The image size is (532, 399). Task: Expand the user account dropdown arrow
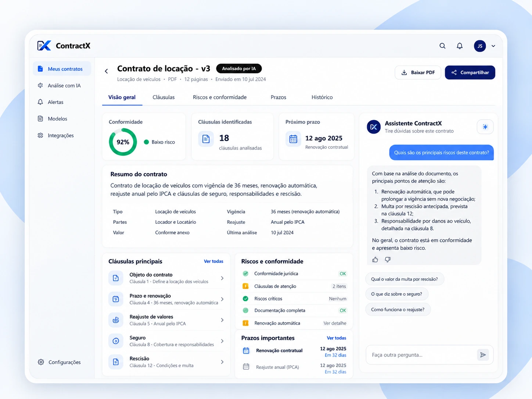[493, 46]
